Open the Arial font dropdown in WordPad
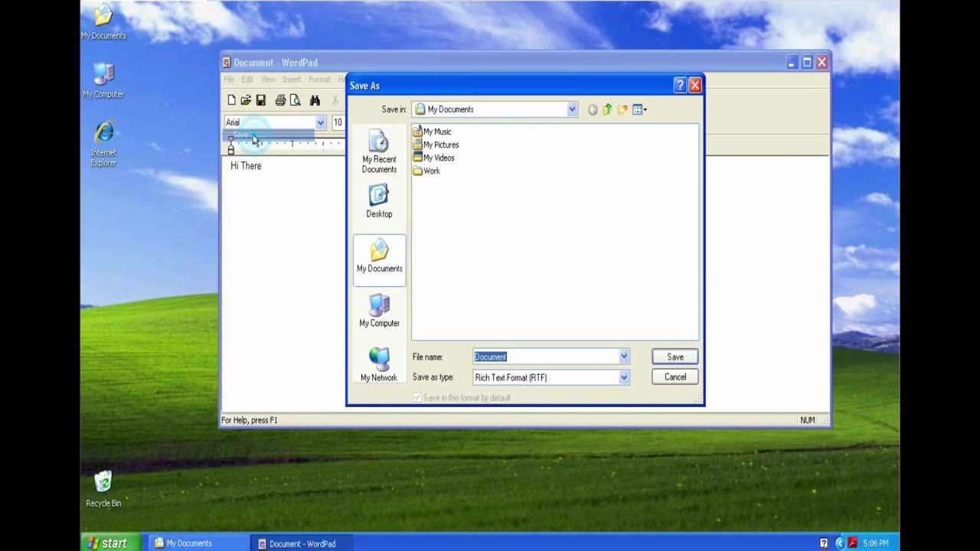The height and width of the screenshot is (551, 980). tap(320, 122)
